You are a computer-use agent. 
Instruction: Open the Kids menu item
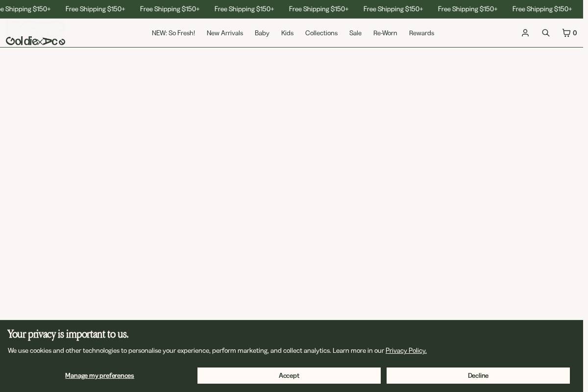(x=287, y=33)
